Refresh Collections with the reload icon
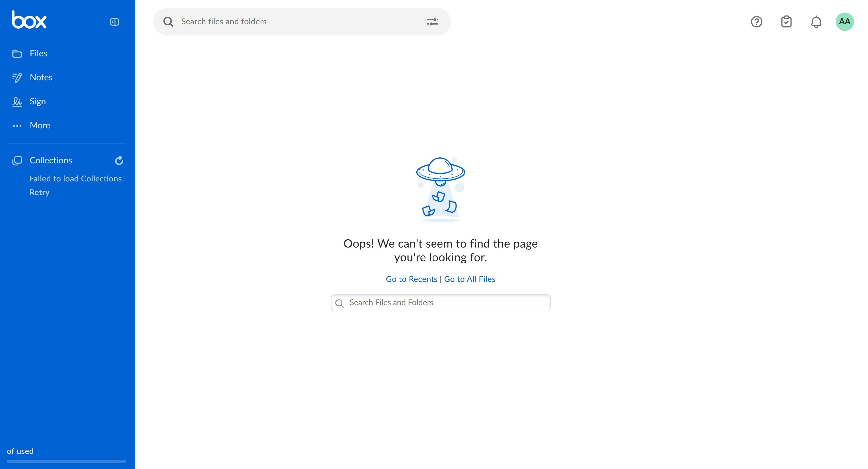 [119, 161]
